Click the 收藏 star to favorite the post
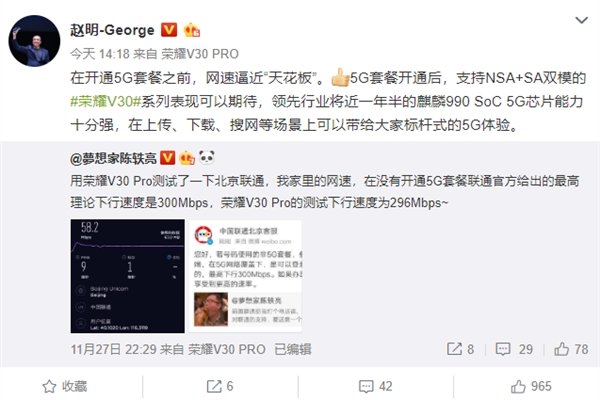The image size is (600, 400). tap(65, 386)
